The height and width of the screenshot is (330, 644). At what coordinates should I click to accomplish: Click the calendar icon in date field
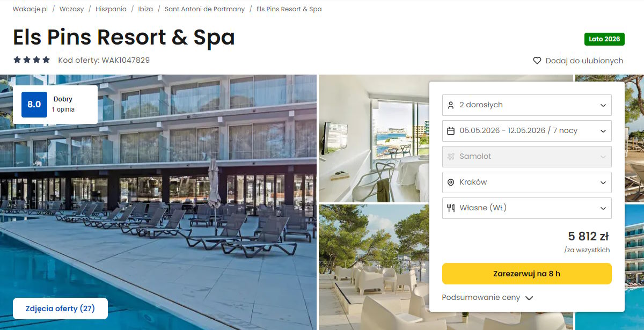[x=451, y=131]
